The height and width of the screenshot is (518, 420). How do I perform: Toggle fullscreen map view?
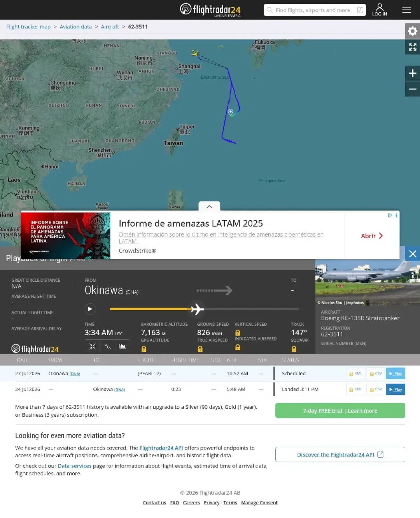[x=412, y=47]
